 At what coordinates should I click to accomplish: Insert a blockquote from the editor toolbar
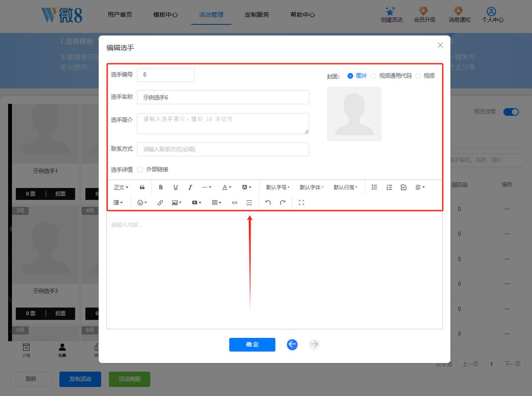(x=142, y=188)
